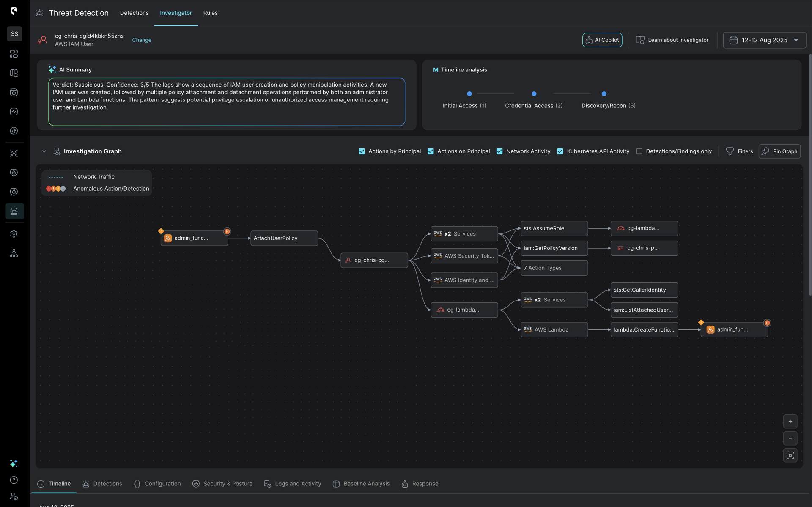Open the Response tab
812x507 pixels.
(420, 484)
